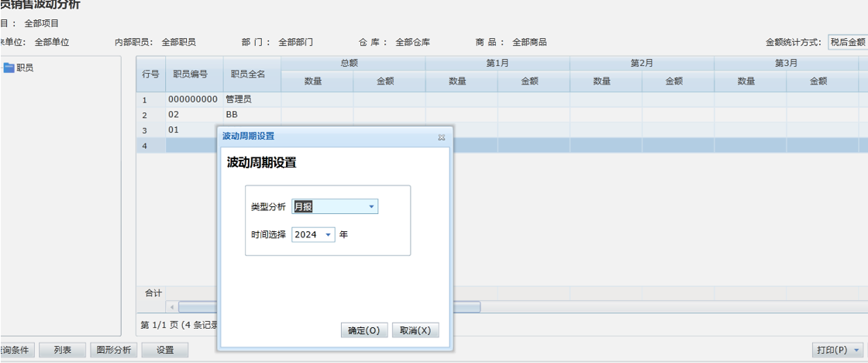
Task: Open the 打印(P) dropdown arrow
Action: 857,351
